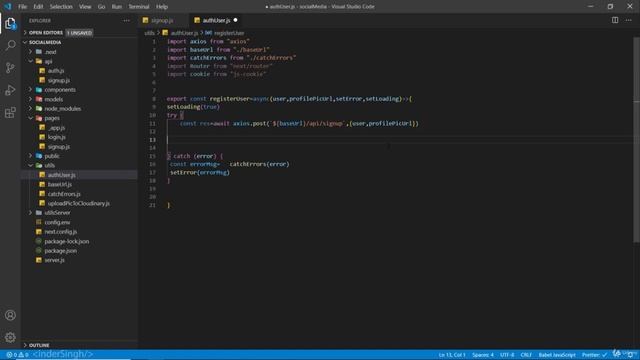This screenshot has height=360, width=640.
Task: Open Go menu
Action: tap(101, 7)
